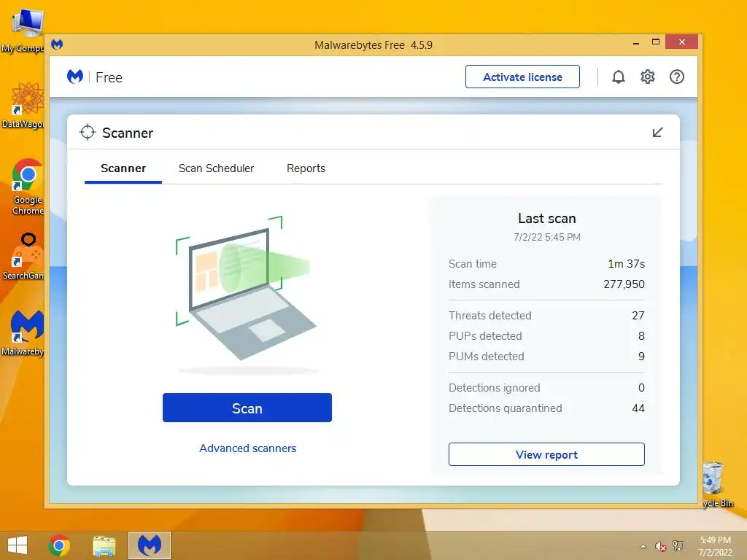Start a scan with the Scan button
The height and width of the screenshot is (560, 747).
coord(247,408)
